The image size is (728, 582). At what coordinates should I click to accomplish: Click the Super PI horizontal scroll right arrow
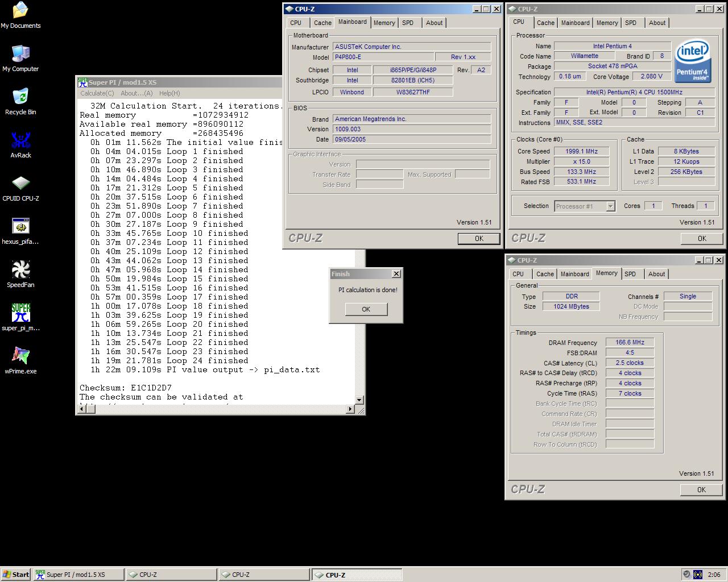(350, 409)
